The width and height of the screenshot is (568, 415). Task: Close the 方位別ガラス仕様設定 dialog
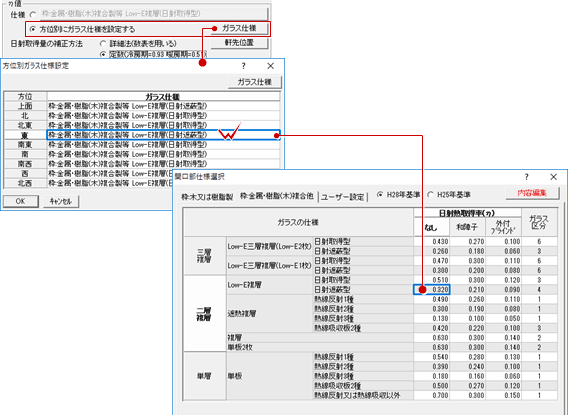(x=270, y=66)
